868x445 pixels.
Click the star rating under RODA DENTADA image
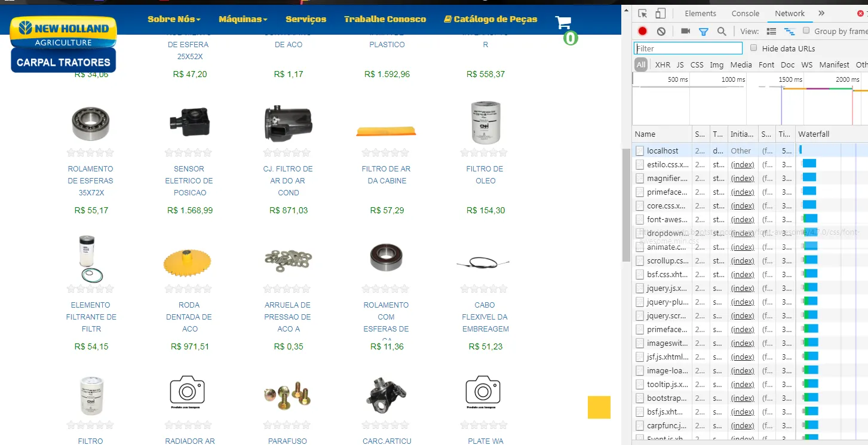[189, 289]
